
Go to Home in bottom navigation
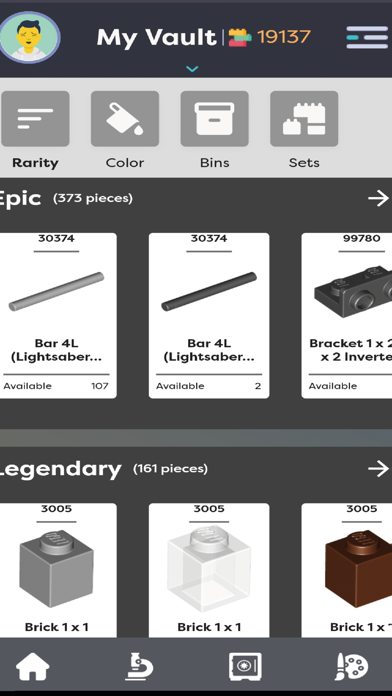pos(33,666)
